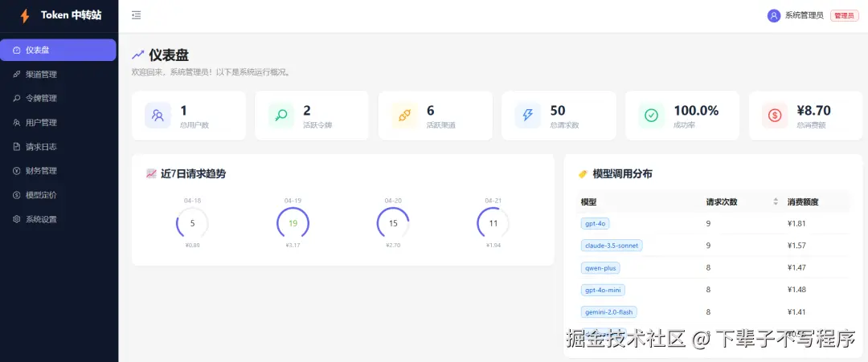Sort by 请求次数 using the sort arrows
Screen dimensions: 868x362
(x=776, y=201)
